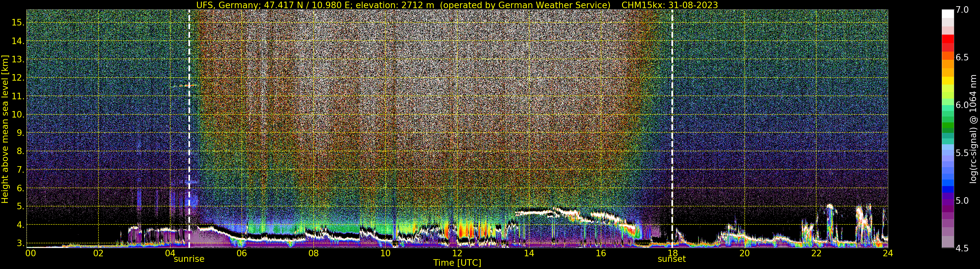
Task: Pick the white segment at colorbar top
Action: click(948, 14)
